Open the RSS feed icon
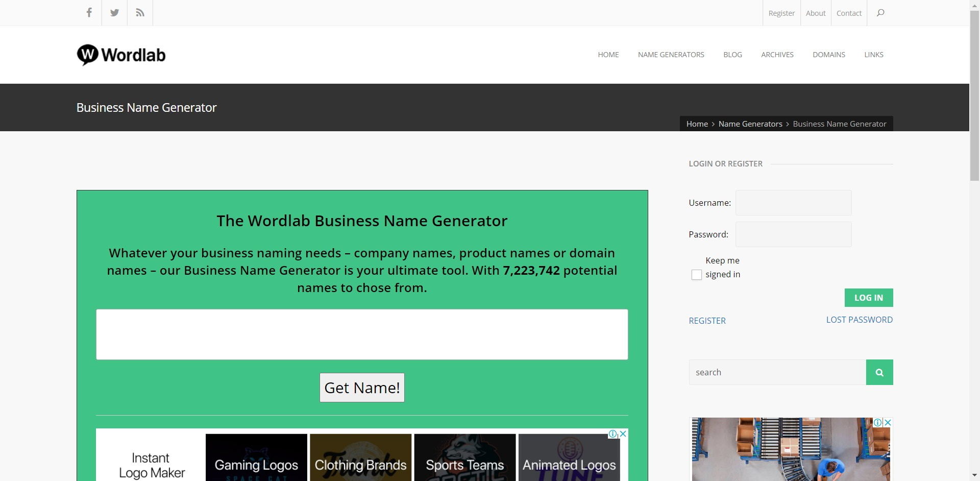980x481 pixels. coord(140,13)
